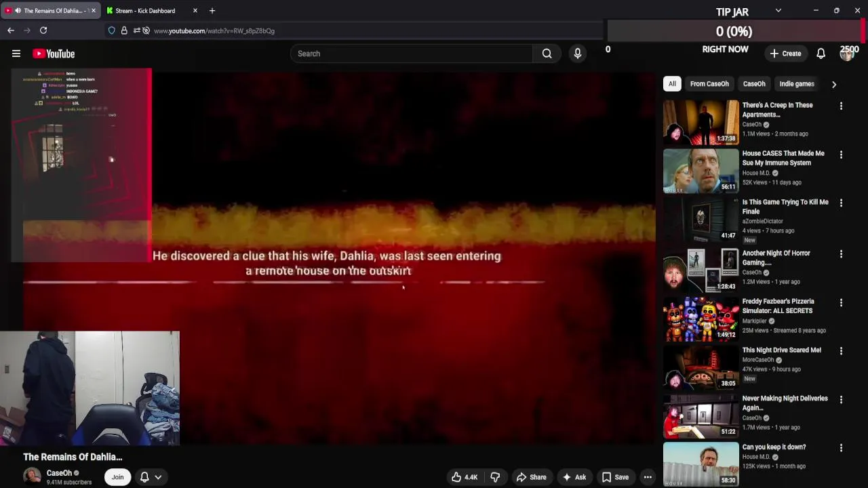868x488 pixels.
Task: Open the YouTube guide hamburger menu
Action: pos(16,54)
